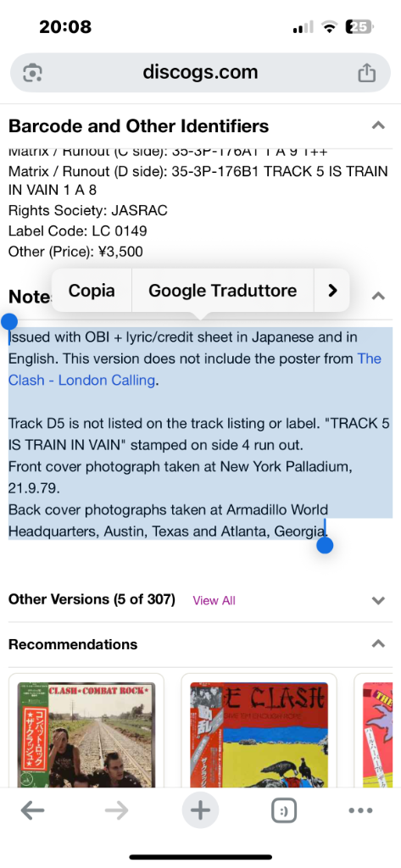Viewport: 401px width, 868px height.
Task: Tap the discogs.com address field
Action: point(200,73)
